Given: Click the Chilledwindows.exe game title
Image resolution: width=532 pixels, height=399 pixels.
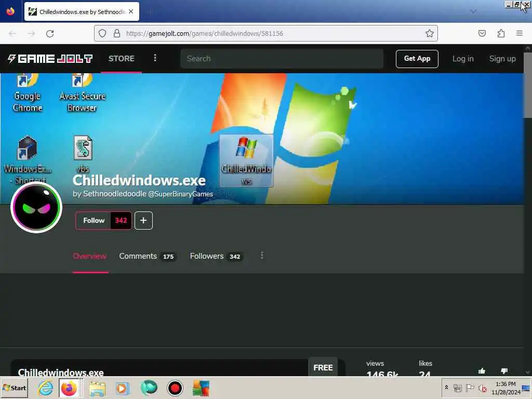Looking at the screenshot, I should pyautogui.click(x=139, y=180).
